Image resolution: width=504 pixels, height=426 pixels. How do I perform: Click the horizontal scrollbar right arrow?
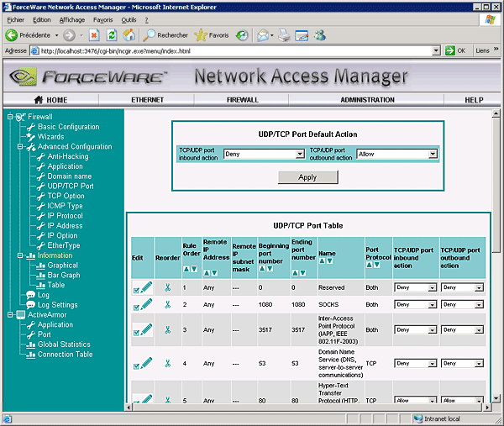(x=487, y=408)
